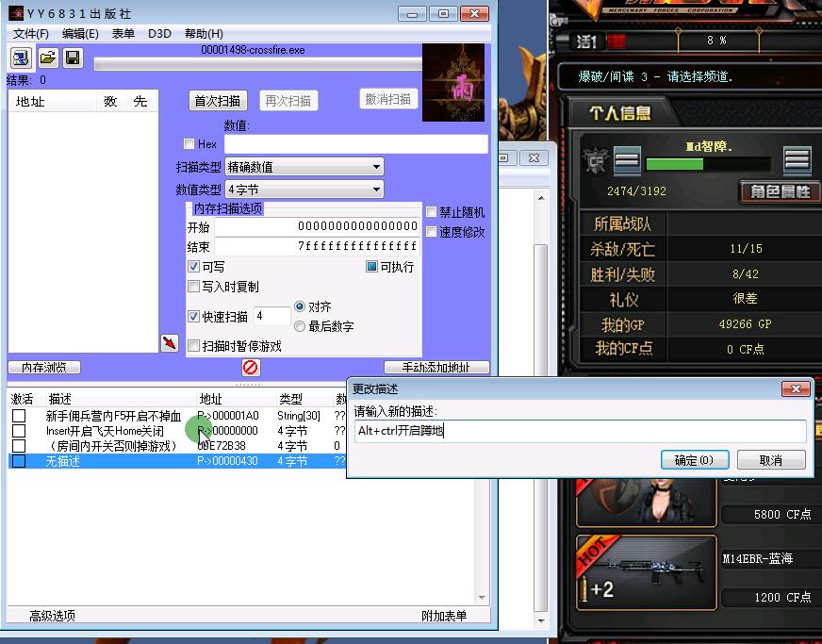
Task: Open the 数值类型 dropdown
Action: pyautogui.click(x=304, y=190)
